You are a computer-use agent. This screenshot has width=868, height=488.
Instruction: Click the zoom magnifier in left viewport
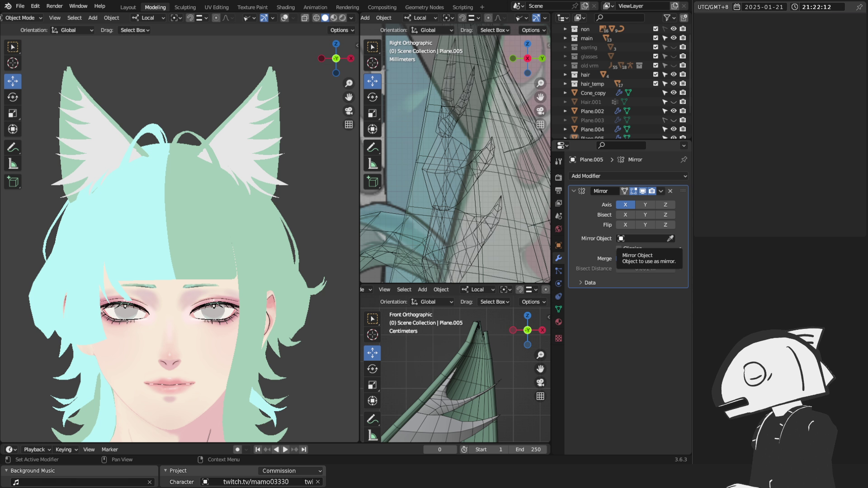pyautogui.click(x=349, y=84)
